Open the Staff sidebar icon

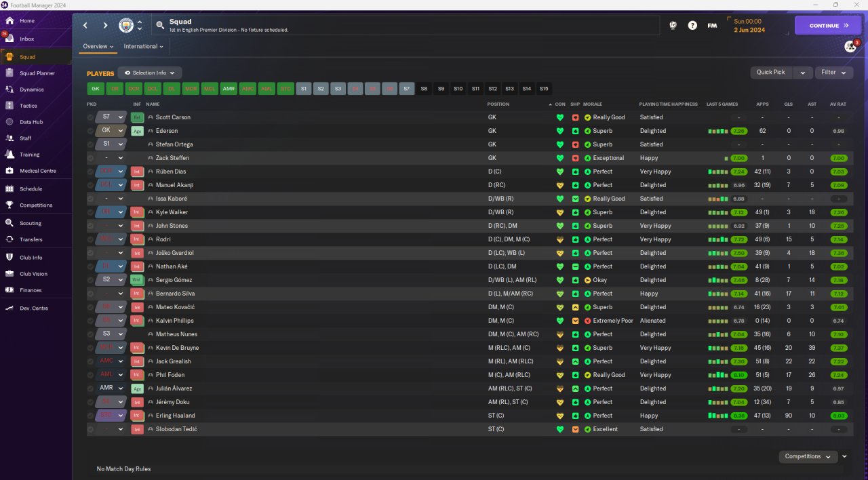(9, 138)
